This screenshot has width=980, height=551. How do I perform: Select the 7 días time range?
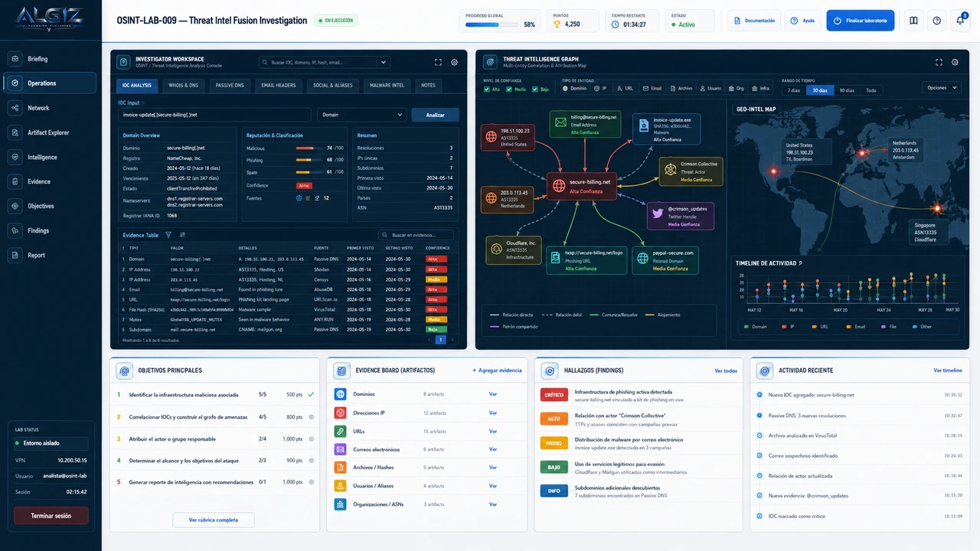tap(793, 90)
